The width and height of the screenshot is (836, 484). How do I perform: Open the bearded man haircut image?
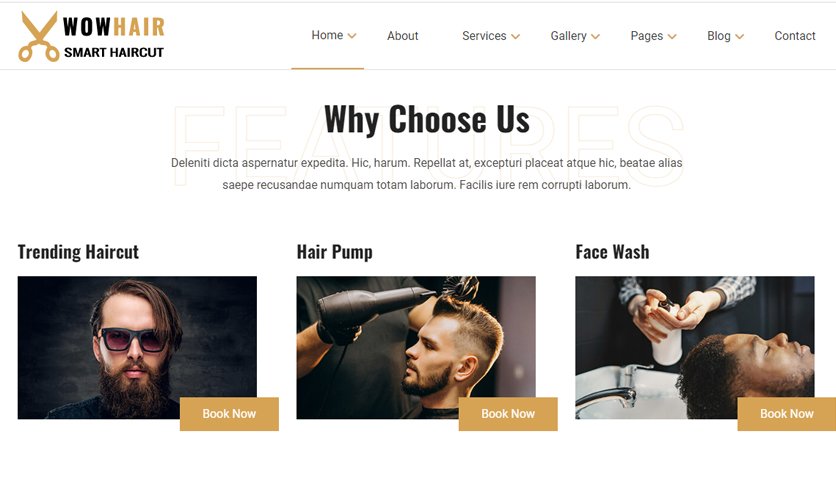[x=137, y=347]
